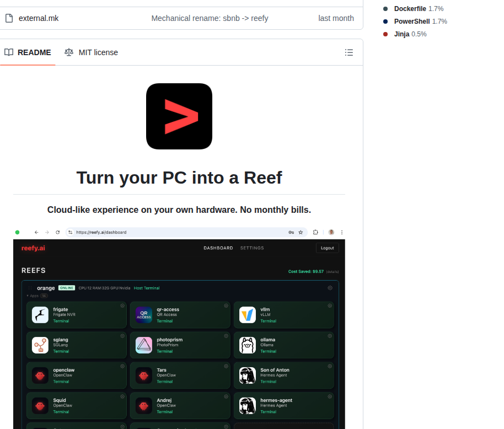The image size is (504, 429).
Task: Open Terminal for frigate
Action: click(61, 321)
